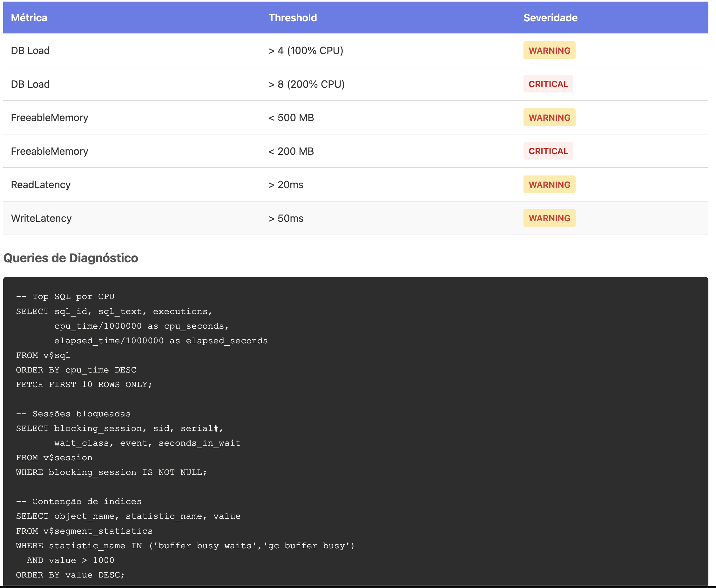Click WARNING badge in WriteLatency row
Image resolution: width=716 pixels, height=588 pixels.
(549, 218)
